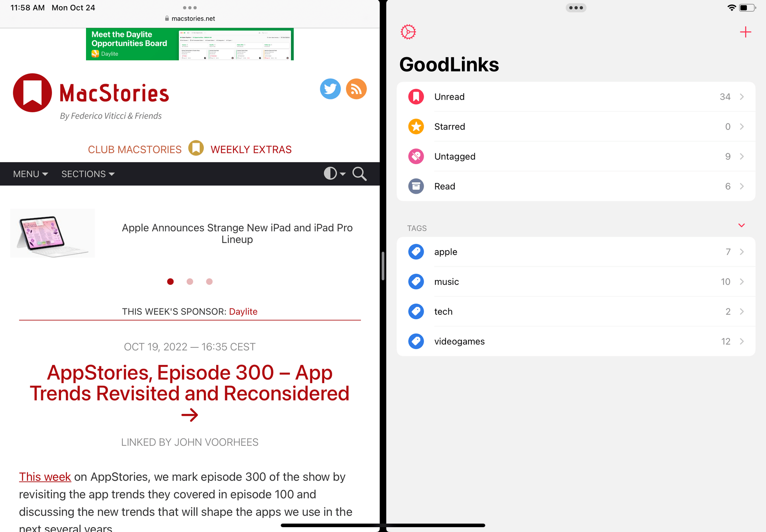Open the MacStories MENU dropdown
Screen dimensions: 766x532
click(30, 173)
